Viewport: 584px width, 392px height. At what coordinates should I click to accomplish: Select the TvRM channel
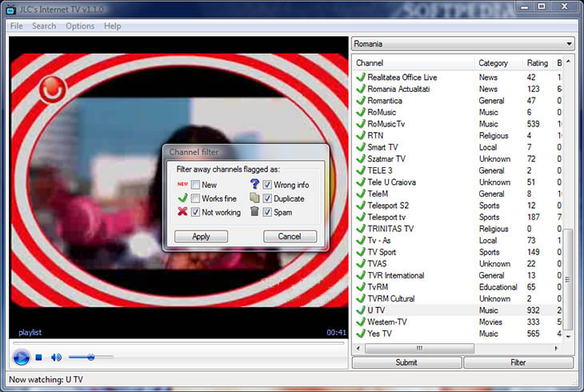point(458,287)
